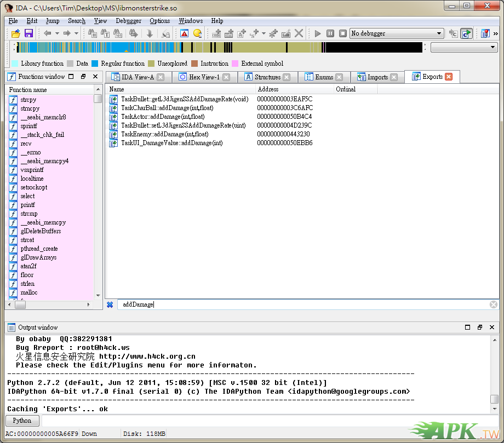Close the Exports tab
The height and width of the screenshot is (443, 504).
[x=449, y=77]
